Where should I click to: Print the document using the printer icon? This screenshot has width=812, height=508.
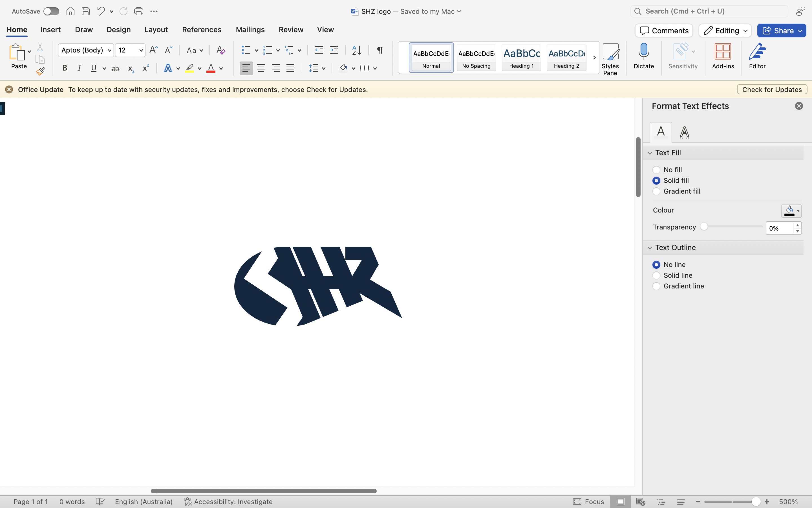tap(138, 11)
